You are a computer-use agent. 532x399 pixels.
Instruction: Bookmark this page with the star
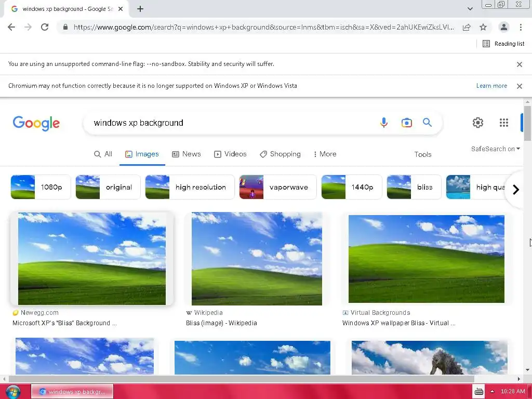pos(483,27)
